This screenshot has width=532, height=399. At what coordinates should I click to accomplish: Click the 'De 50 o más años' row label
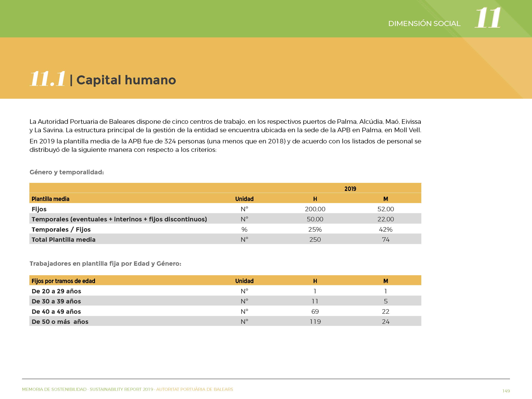tap(60, 322)
